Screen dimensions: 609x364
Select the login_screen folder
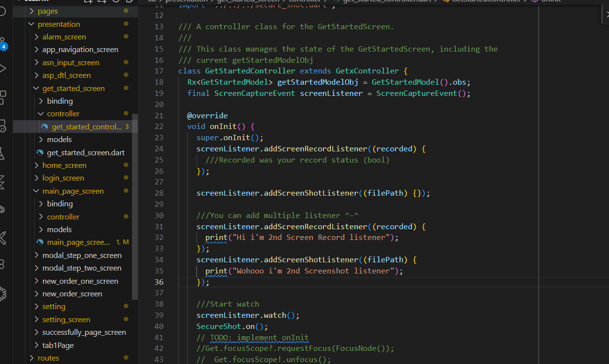[63, 178]
